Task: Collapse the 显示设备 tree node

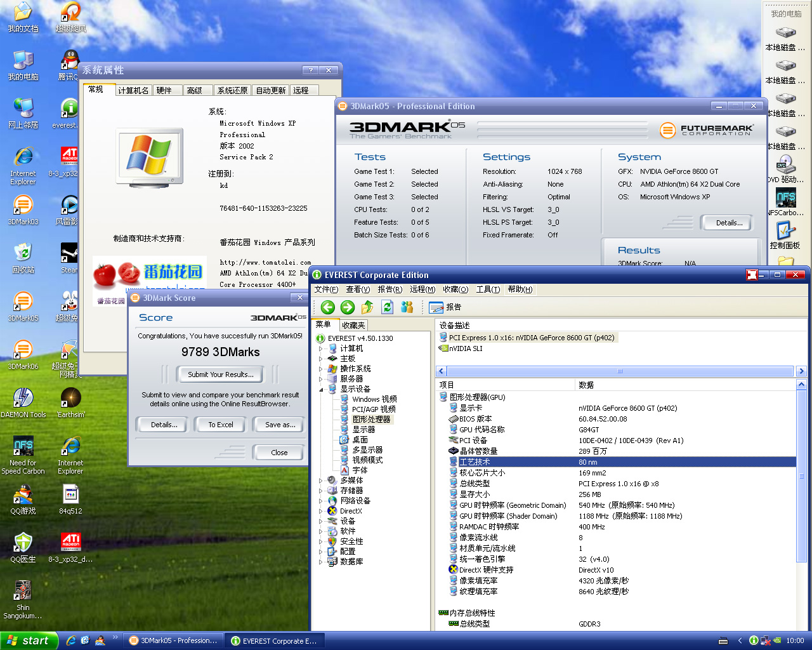Action: pyautogui.click(x=320, y=389)
